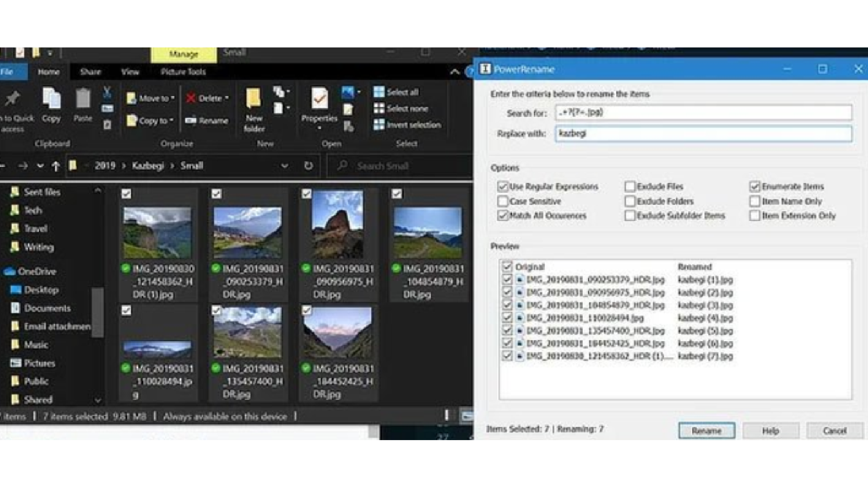Image resolution: width=868 pixels, height=488 pixels.
Task: Click the up arrow navigation icon
Action: 56,166
